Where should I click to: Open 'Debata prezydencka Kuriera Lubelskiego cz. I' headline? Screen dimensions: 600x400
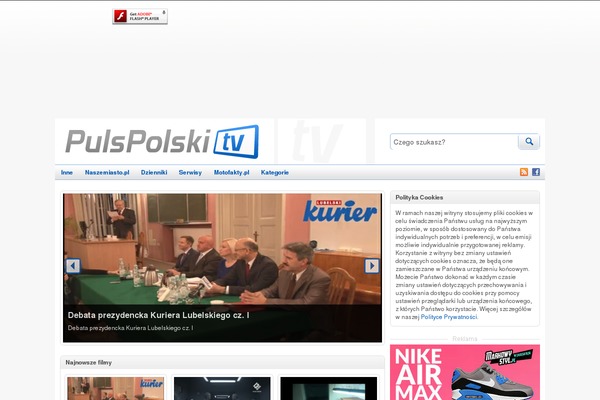pyautogui.click(x=158, y=315)
